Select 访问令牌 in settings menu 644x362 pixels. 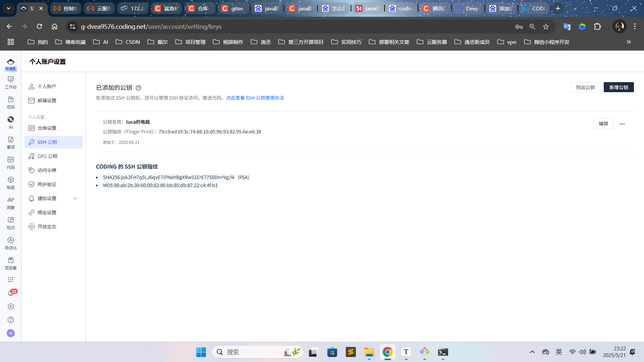(47, 170)
